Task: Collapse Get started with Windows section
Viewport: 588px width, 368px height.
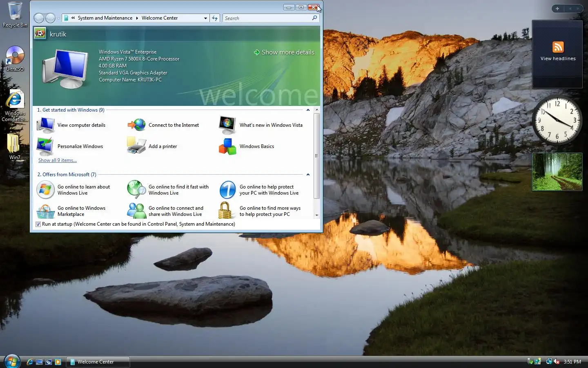Action: click(308, 110)
